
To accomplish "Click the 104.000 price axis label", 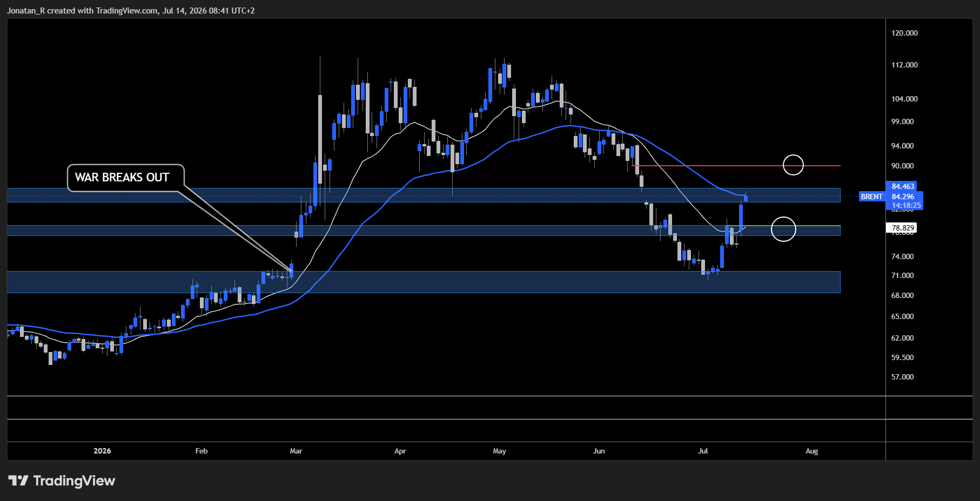I will click(x=904, y=99).
